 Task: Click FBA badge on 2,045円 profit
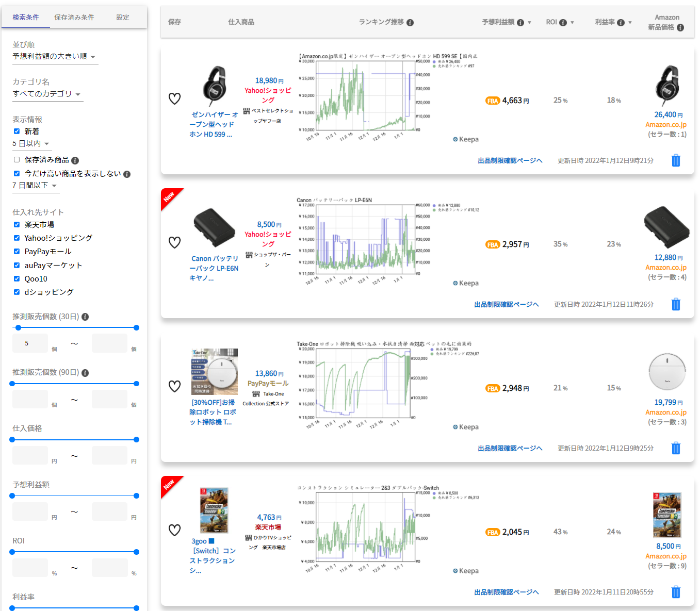(x=493, y=533)
